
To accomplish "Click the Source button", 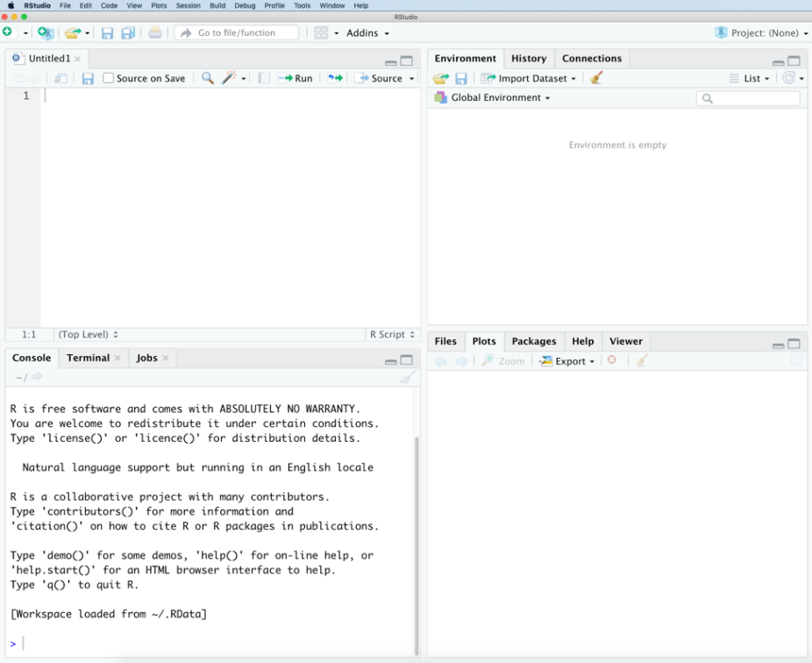I will tap(380, 78).
